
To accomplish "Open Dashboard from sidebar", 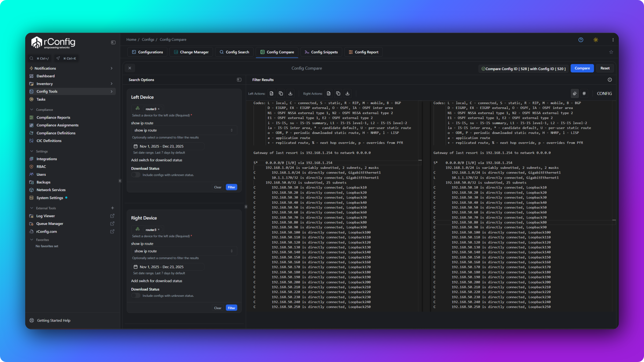I will (x=45, y=76).
